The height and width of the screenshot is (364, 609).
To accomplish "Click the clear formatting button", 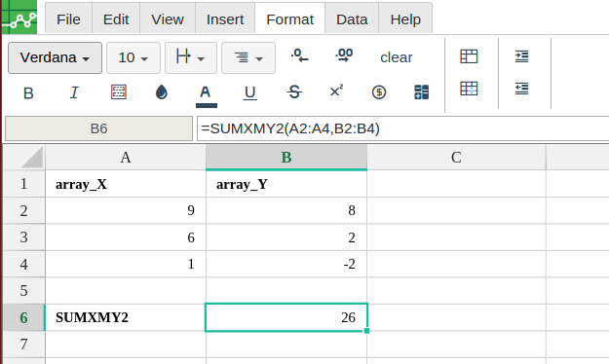I will tap(397, 57).
